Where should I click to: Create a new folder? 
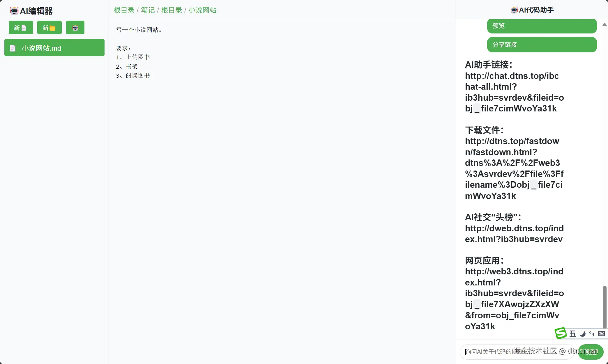pos(49,28)
